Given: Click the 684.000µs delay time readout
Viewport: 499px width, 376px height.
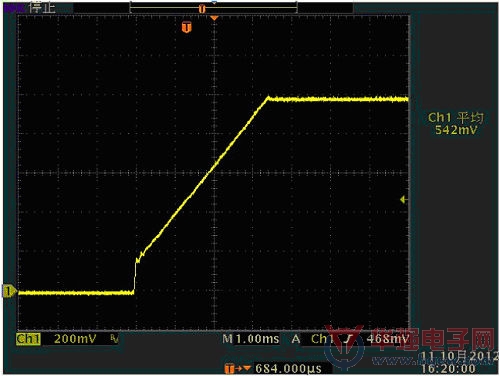Looking at the screenshot, I should pos(288,369).
